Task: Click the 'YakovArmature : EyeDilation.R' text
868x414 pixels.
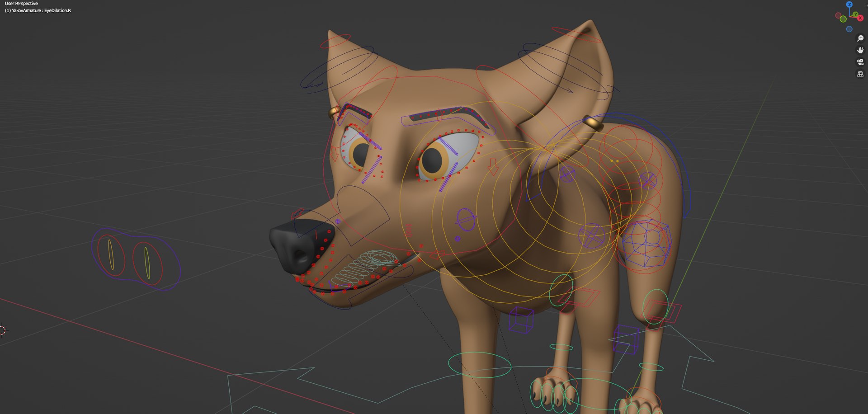Action: pyautogui.click(x=41, y=10)
